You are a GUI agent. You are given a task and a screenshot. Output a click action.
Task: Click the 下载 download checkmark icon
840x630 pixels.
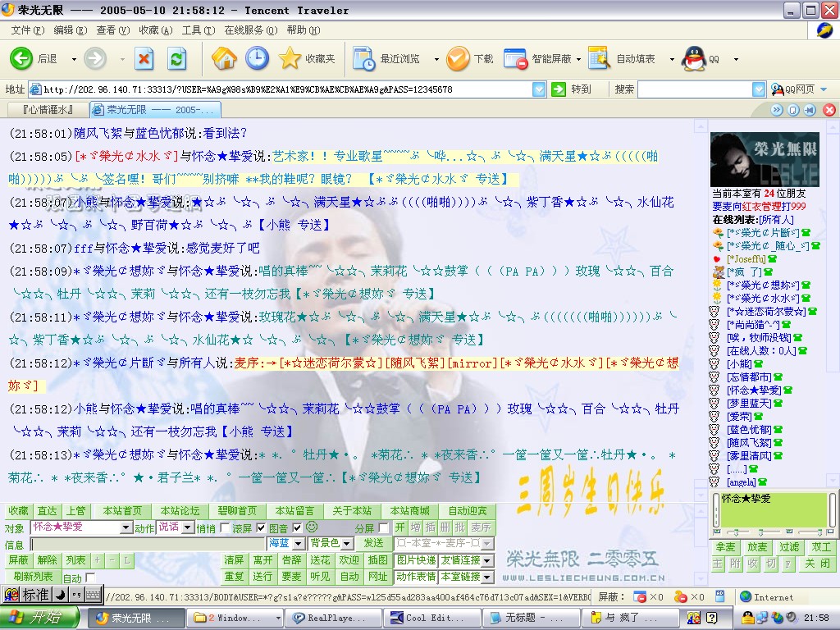458,58
